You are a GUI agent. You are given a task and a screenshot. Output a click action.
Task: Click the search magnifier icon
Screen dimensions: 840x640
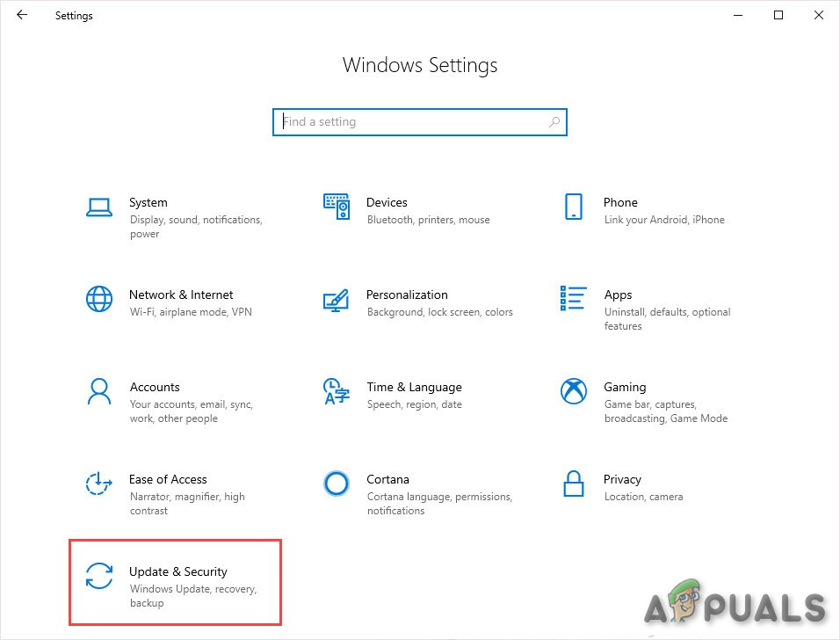(554, 122)
